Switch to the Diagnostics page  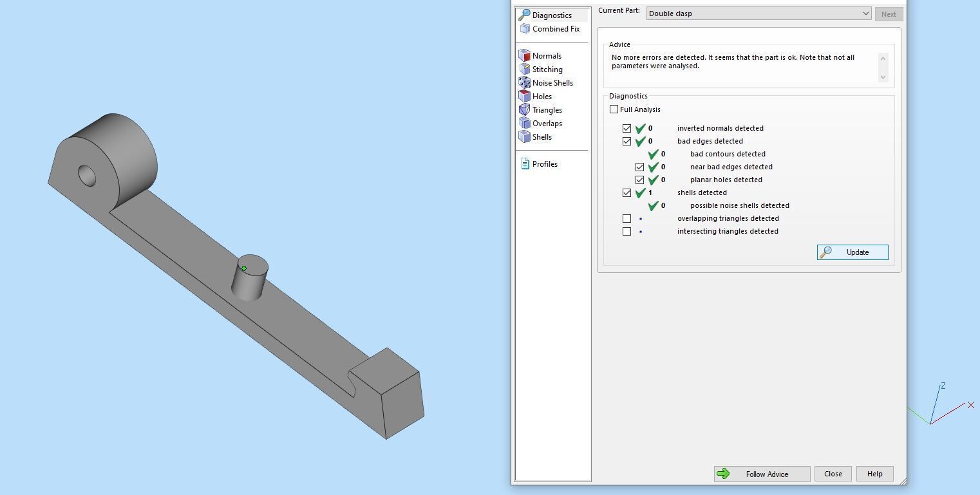(552, 15)
